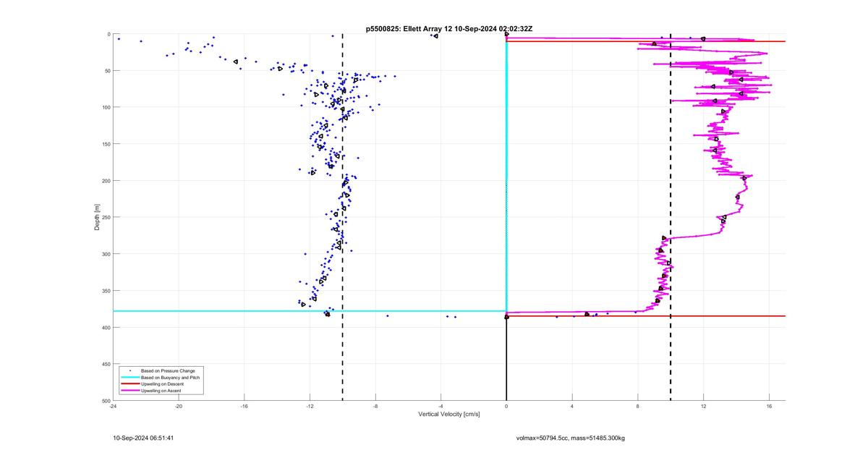
Task: Click the velocity tick label '-12'
Action: click(x=310, y=407)
